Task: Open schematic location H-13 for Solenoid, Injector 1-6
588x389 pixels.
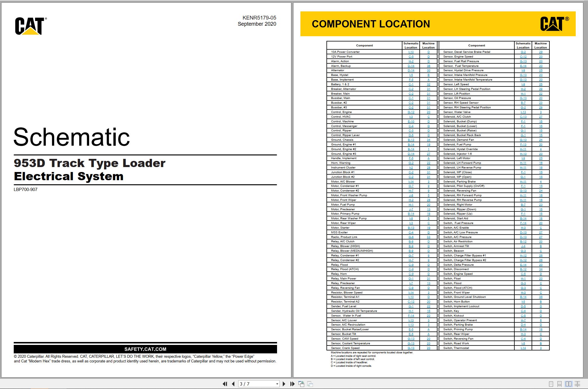Action: (523, 154)
